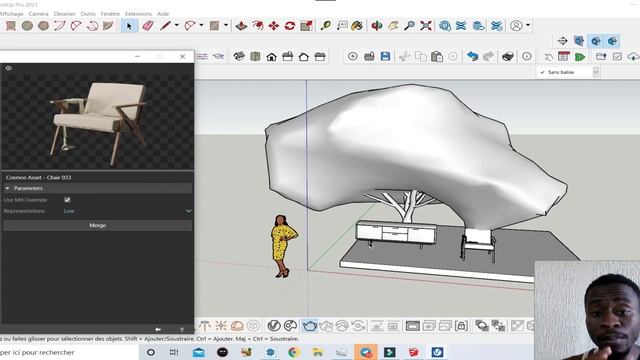Open the Outils menu
Screen dimensions: 640x360
[88, 14]
